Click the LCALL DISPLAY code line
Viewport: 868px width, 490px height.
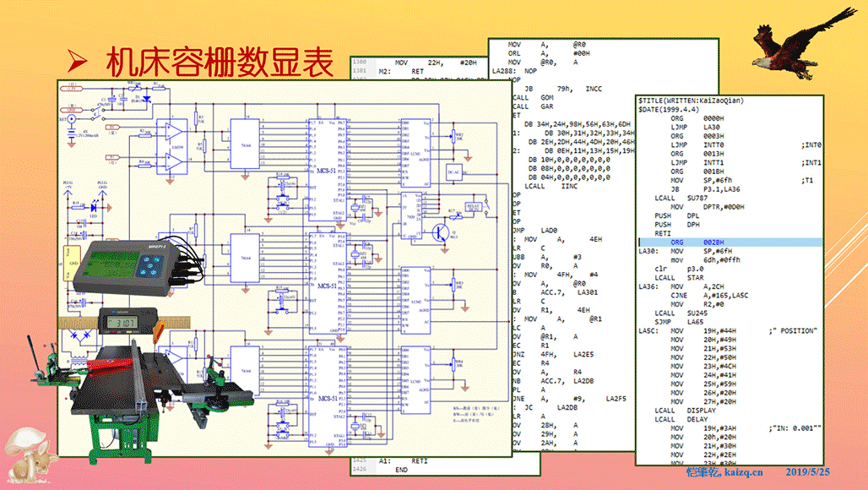click(686, 411)
